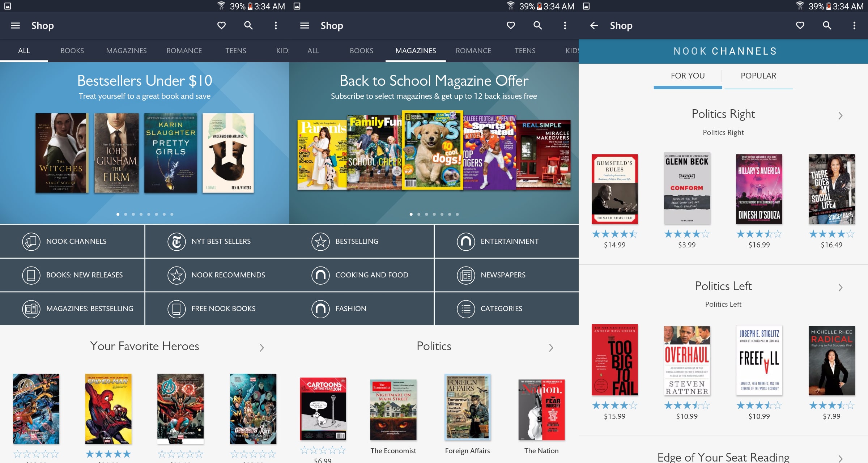The image size is (868, 463).
Task: Open wishlist heart in Magazines Shop screen
Action: pyautogui.click(x=511, y=25)
